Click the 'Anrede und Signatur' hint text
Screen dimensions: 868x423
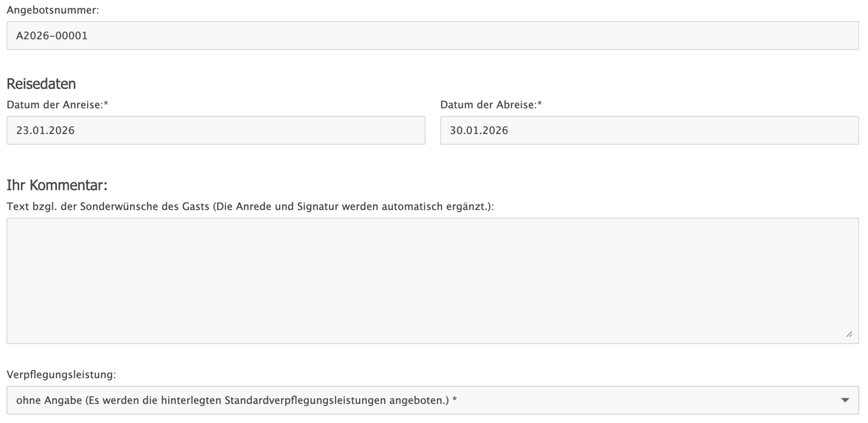pyautogui.click(x=288, y=207)
